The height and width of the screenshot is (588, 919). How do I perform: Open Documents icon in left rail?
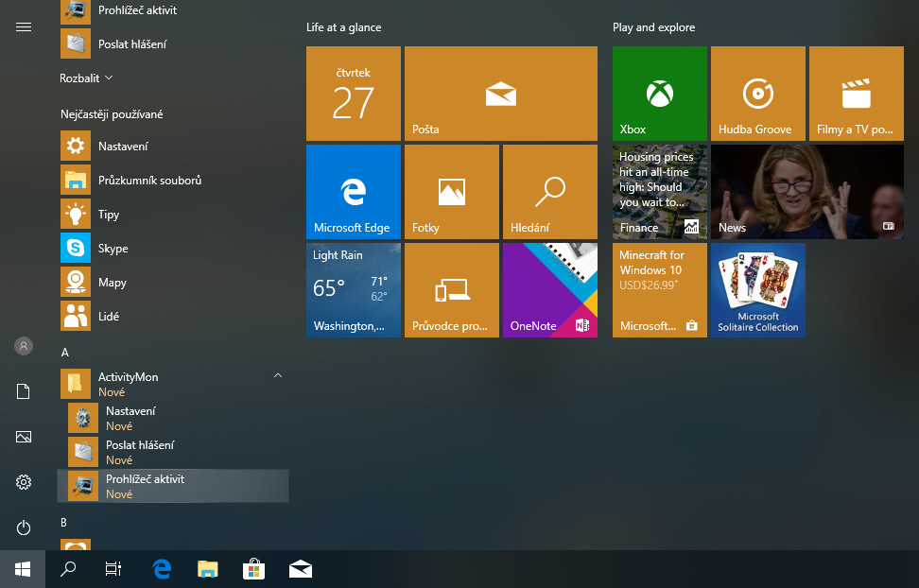(x=24, y=391)
